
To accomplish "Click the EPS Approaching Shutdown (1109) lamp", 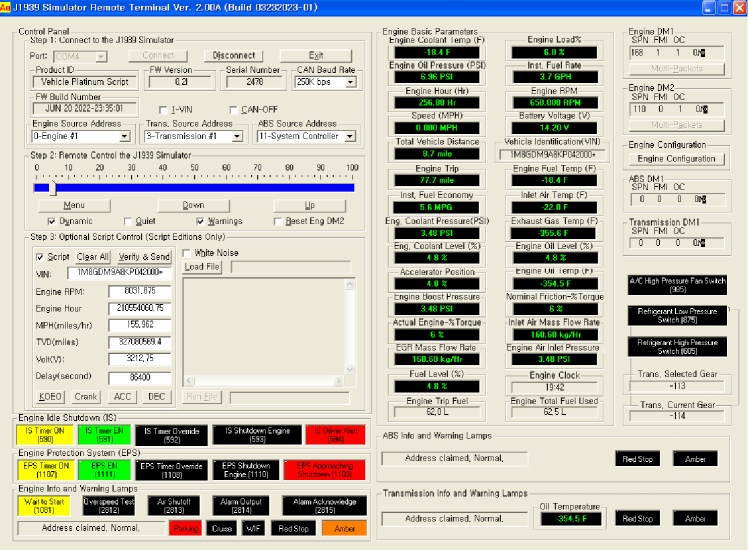I will 318,469.
